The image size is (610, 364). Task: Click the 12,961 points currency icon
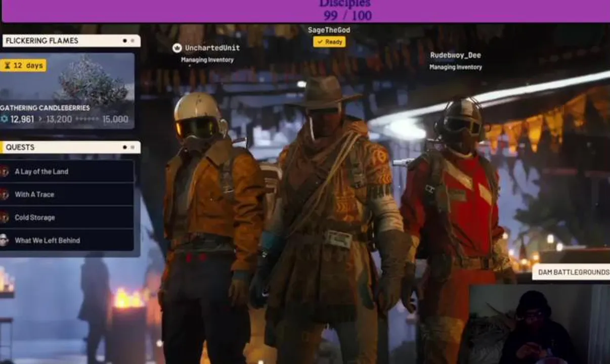[x=4, y=119]
